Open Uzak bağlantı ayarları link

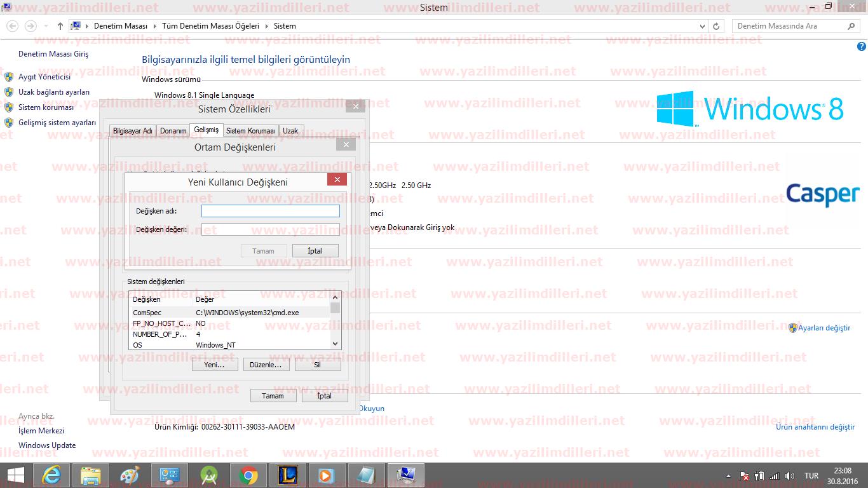54,92
